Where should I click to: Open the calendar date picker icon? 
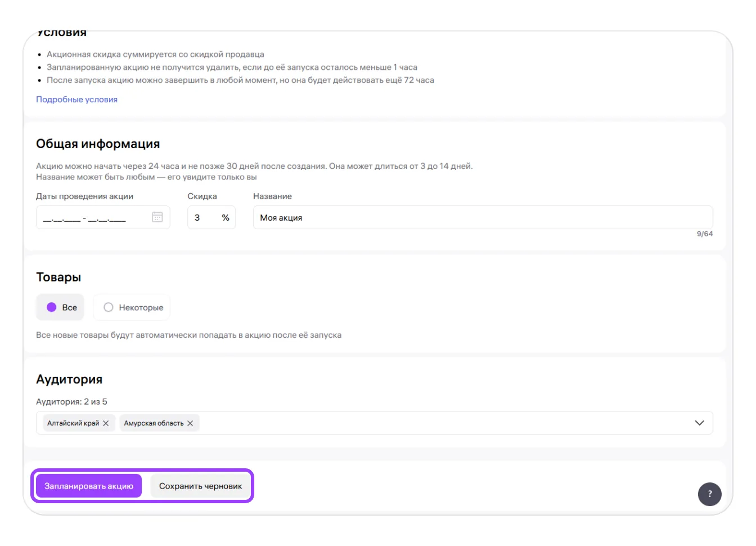click(x=157, y=217)
